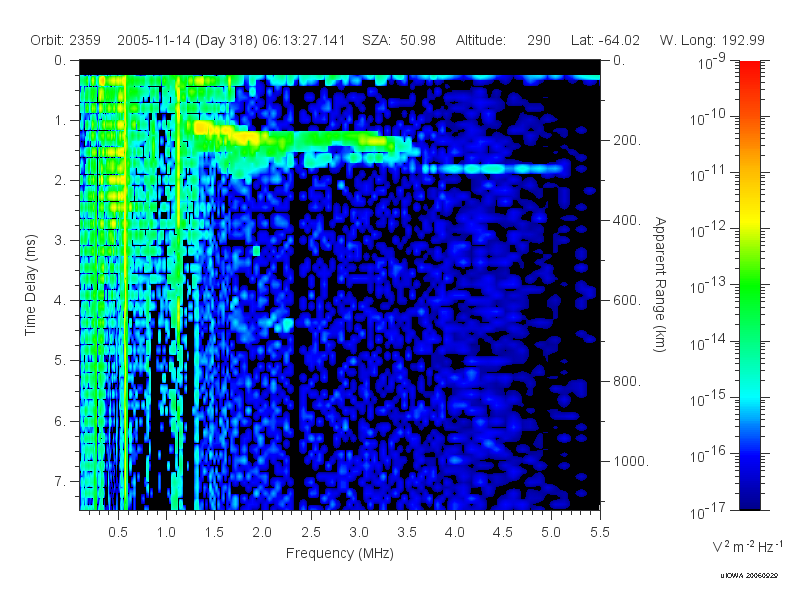
Task: Click the SZA: 50.98 header value
Action: click(399, 40)
